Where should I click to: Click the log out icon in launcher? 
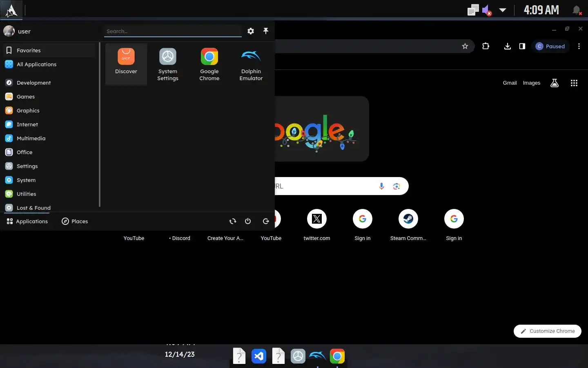[266, 221]
